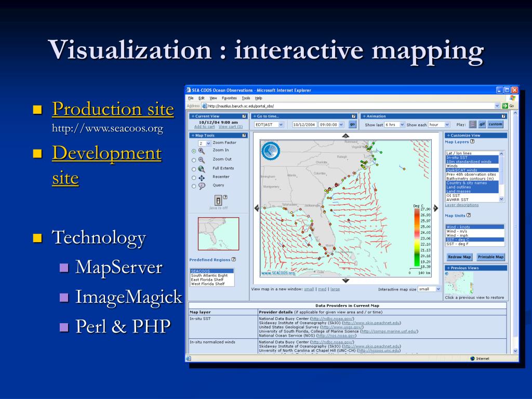Click the Internet zone globe in status bar
The image size is (532, 399).
[472, 358]
